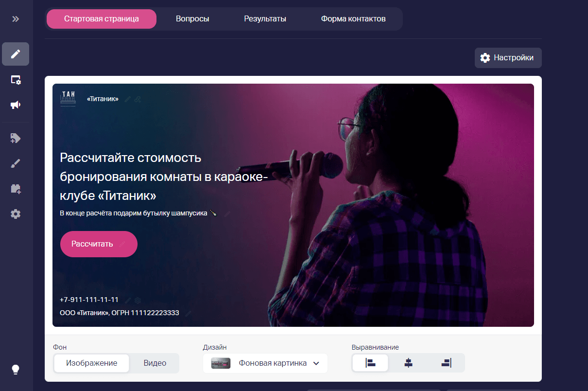This screenshot has height=391, width=588.
Task: Click the pink Рассчитать button
Action: pos(99,244)
